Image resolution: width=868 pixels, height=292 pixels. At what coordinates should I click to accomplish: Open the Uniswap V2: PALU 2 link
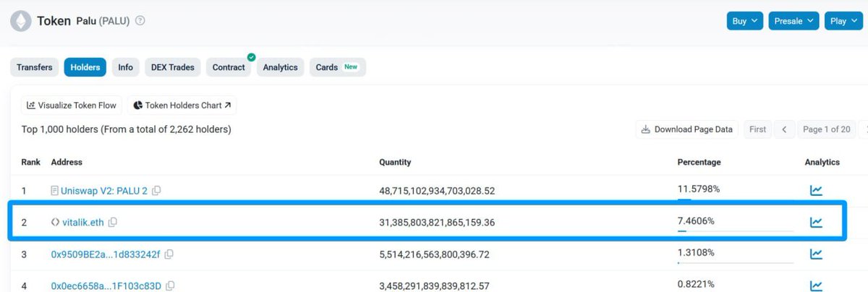pyautogui.click(x=105, y=191)
